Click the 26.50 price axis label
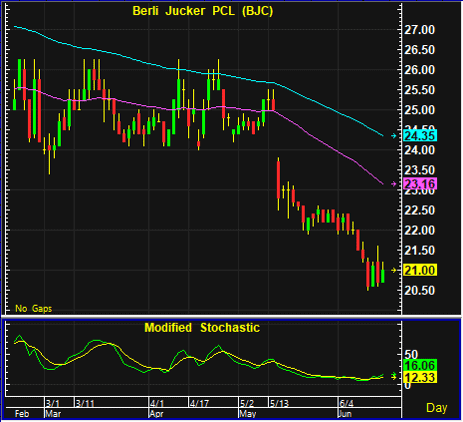The image size is (463, 422). pyautogui.click(x=419, y=50)
